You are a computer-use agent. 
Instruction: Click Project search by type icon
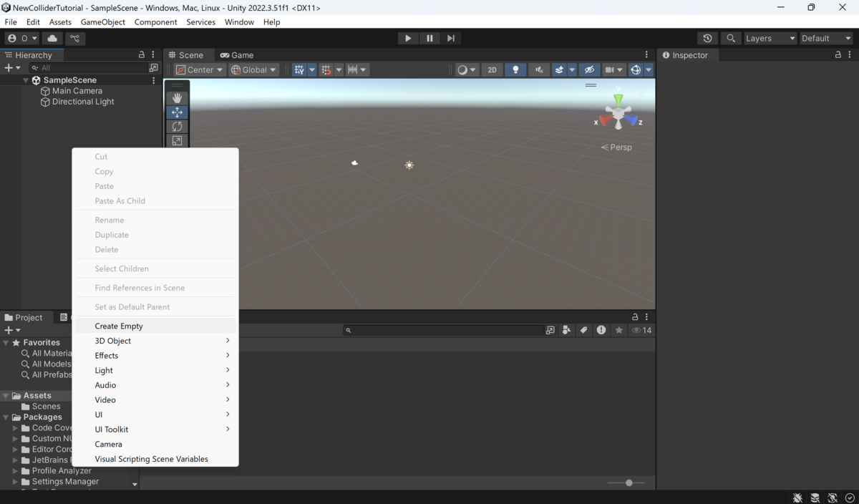pos(567,330)
